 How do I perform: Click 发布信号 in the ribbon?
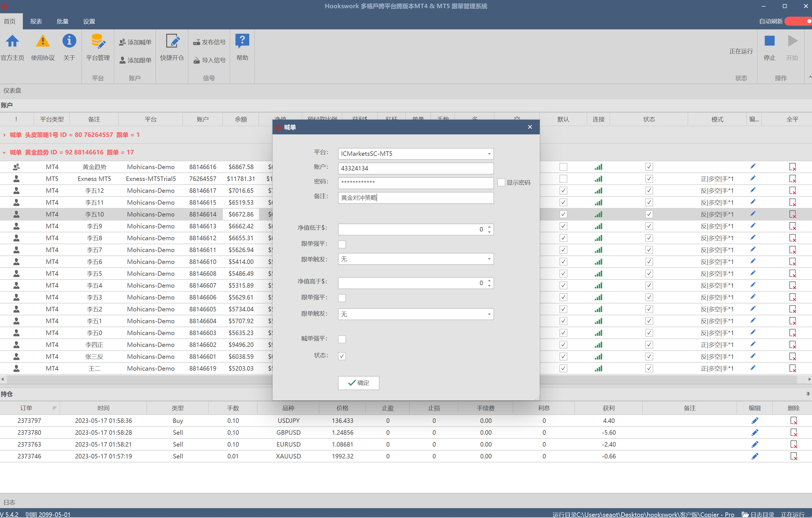pyautogui.click(x=209, y=42)
